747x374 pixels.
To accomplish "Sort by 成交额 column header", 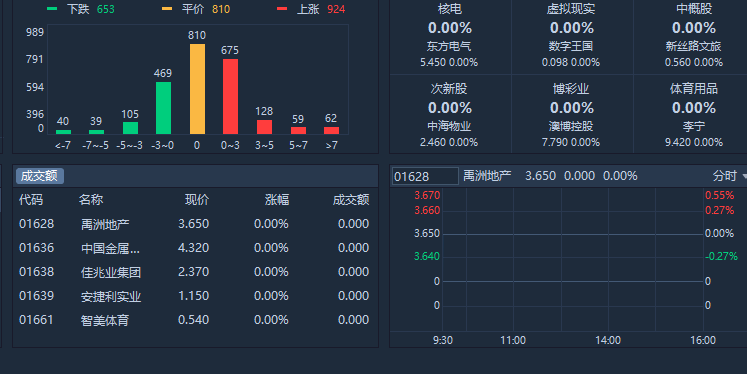I will (351, 200).
